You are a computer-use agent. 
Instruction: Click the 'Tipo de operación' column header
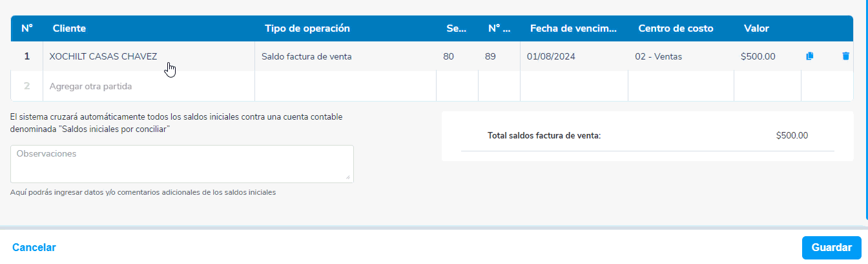coord(307,28)
